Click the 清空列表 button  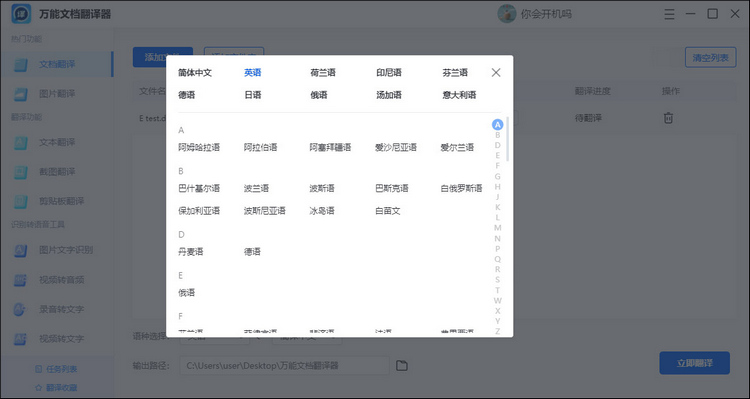[x=710, y=58]
